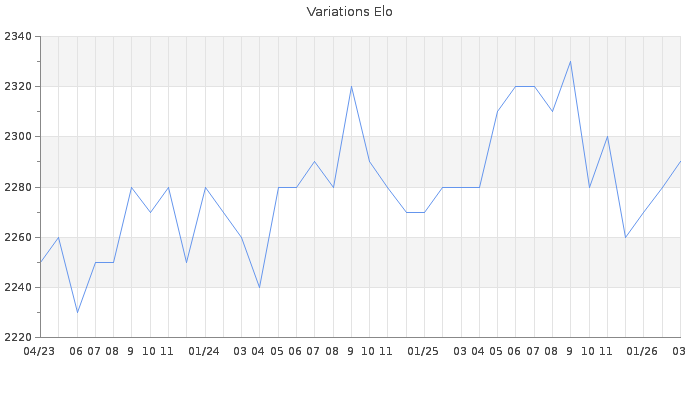Screen dimensions: 700x400
Task: Click the final data point at the line's right end
Action: pos(680,162)
